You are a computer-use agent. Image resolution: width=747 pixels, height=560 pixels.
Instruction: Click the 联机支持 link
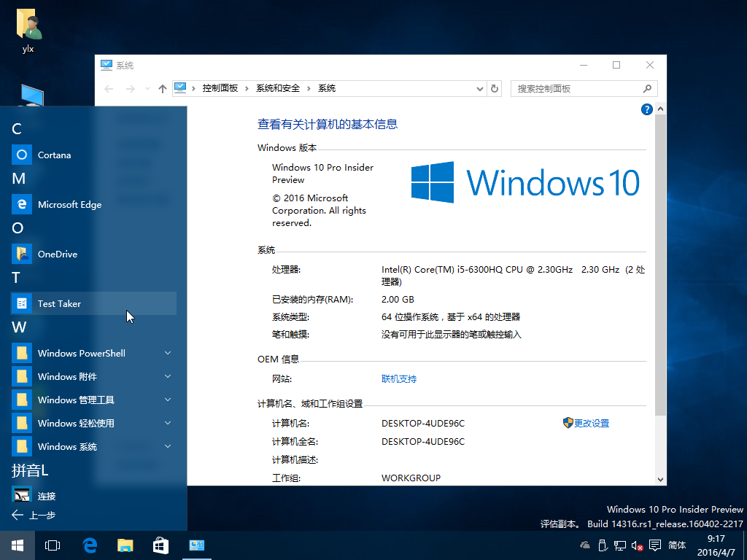(399, 379)
